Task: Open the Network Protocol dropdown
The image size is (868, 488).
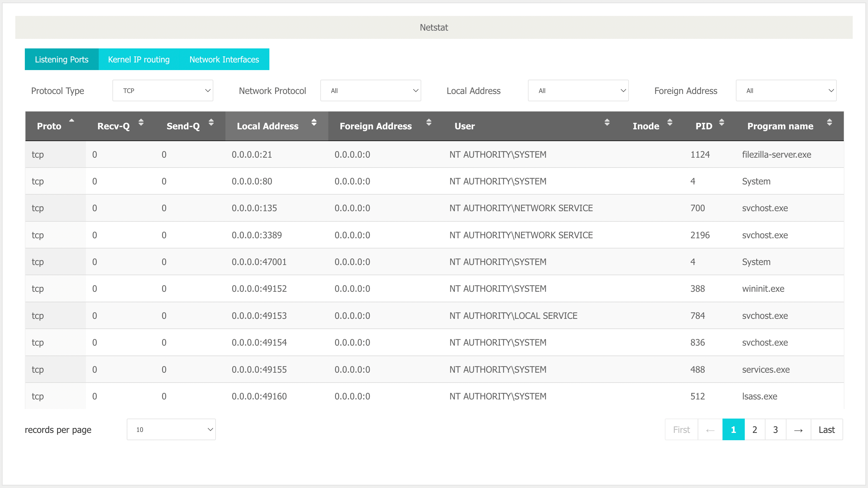Action: point(371,91)
